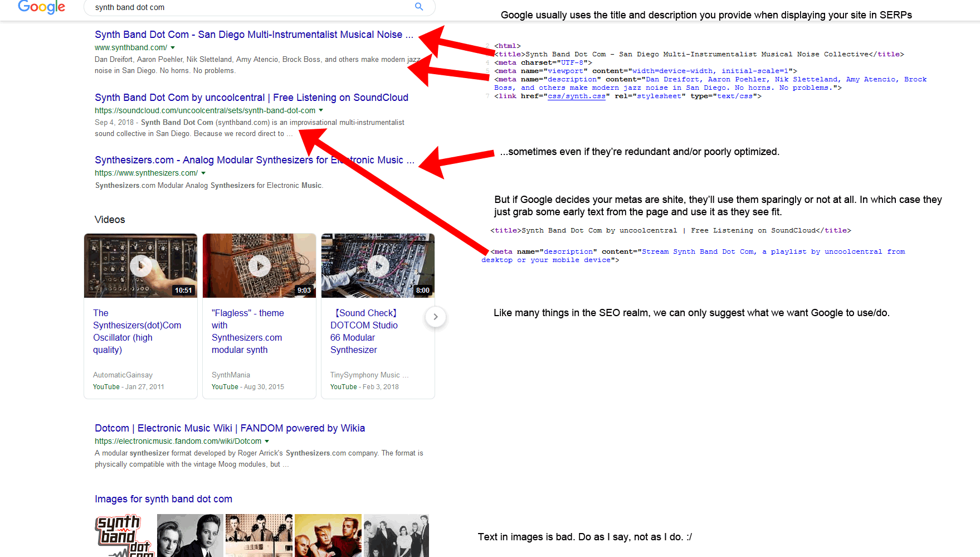Play the 10:51 oscillator video
Viewport: 980px width, 557px height.
[140, 266]
